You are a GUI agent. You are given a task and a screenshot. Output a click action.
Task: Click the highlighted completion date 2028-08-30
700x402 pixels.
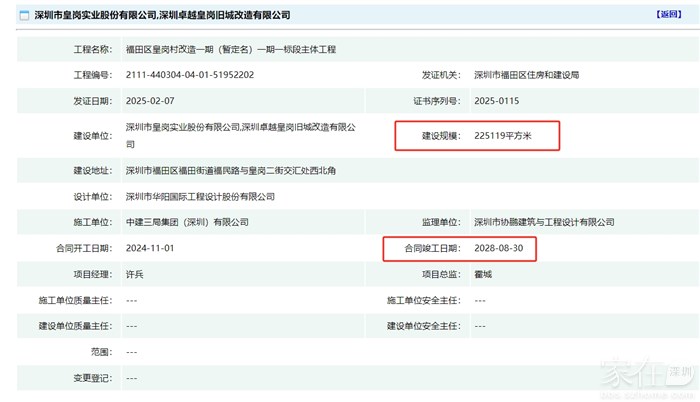502,248
